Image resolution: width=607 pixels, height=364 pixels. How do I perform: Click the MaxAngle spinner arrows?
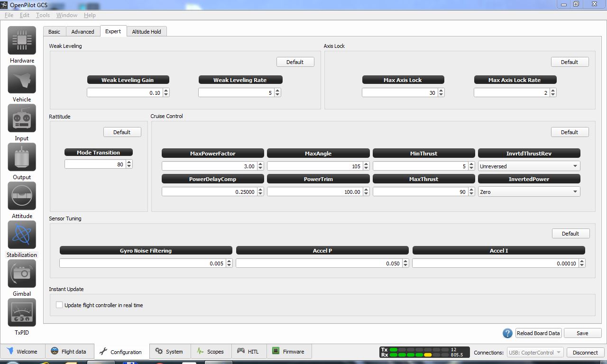(x=366, y=166)
